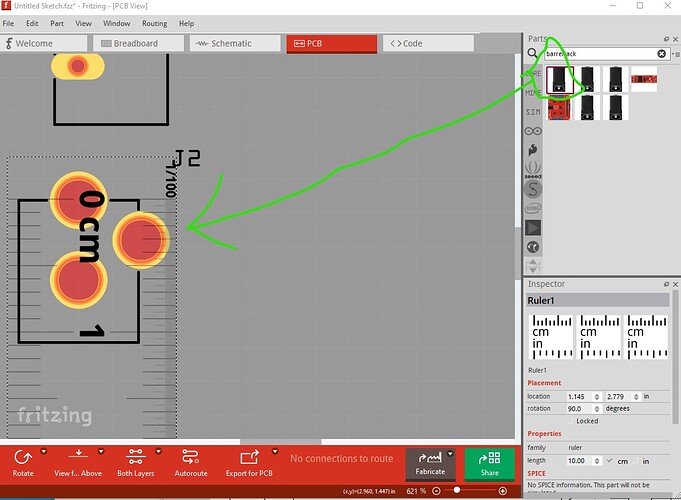Float the Parts panel
Image resolution: width=681 pixels, height=500 pixels.
click(666, 39)
